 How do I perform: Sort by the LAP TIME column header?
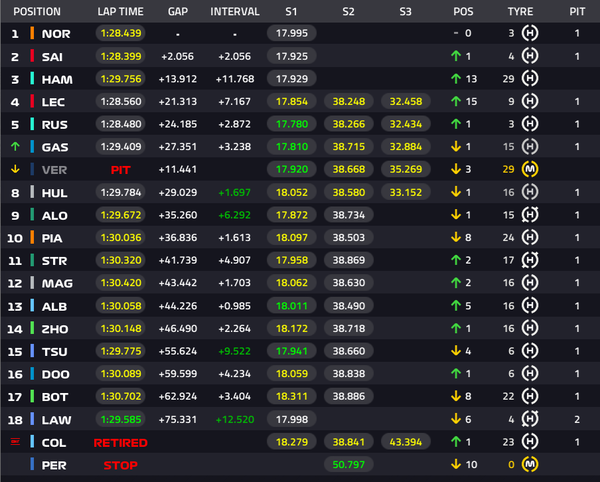click(x=120, y=12)
